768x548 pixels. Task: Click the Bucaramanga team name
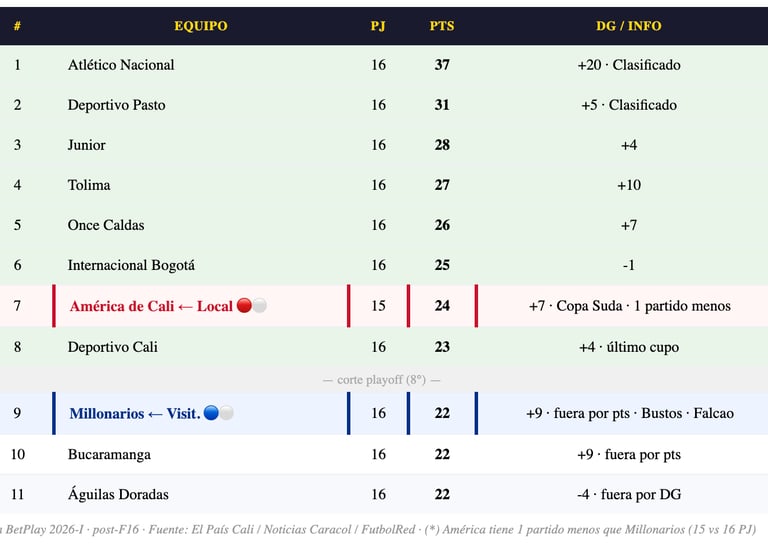click(x=109, y=454)
